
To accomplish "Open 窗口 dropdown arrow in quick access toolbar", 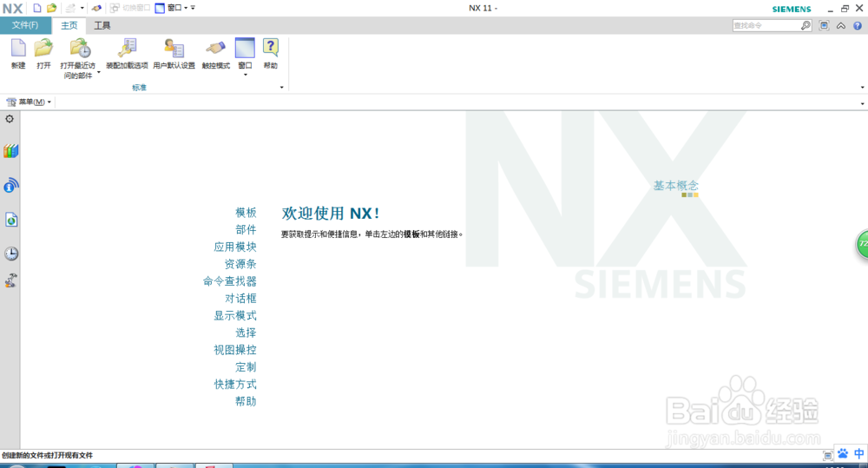I will pyautogui.click(x=186, y=9).
